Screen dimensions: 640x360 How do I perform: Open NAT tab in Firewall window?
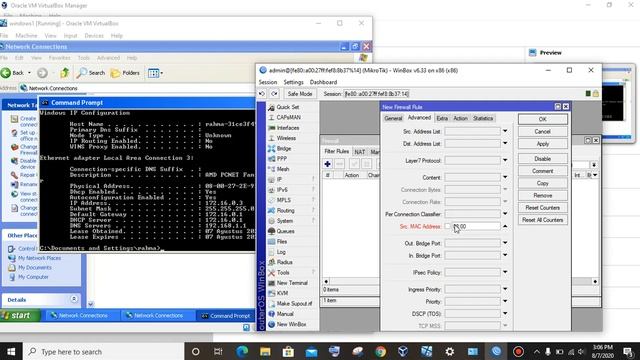(360, 152)
